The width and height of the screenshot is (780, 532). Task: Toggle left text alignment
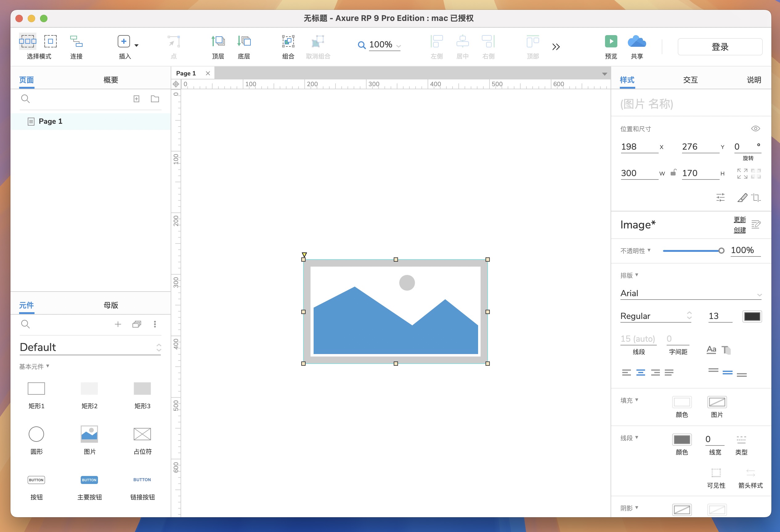(x=626, y=372)
